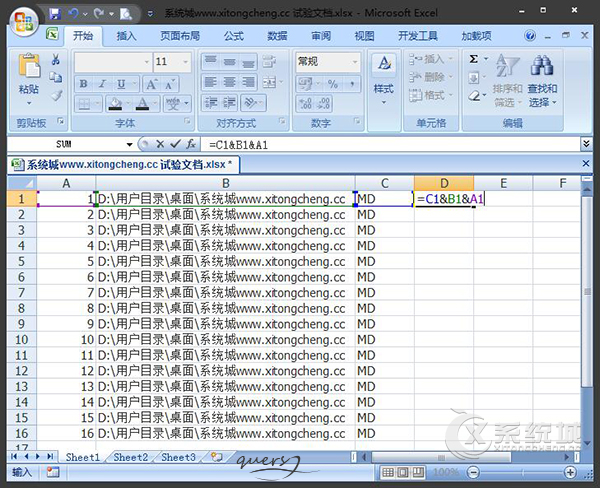Decrease font size
Screen dimensions: 600x488
tap(170, 84)
